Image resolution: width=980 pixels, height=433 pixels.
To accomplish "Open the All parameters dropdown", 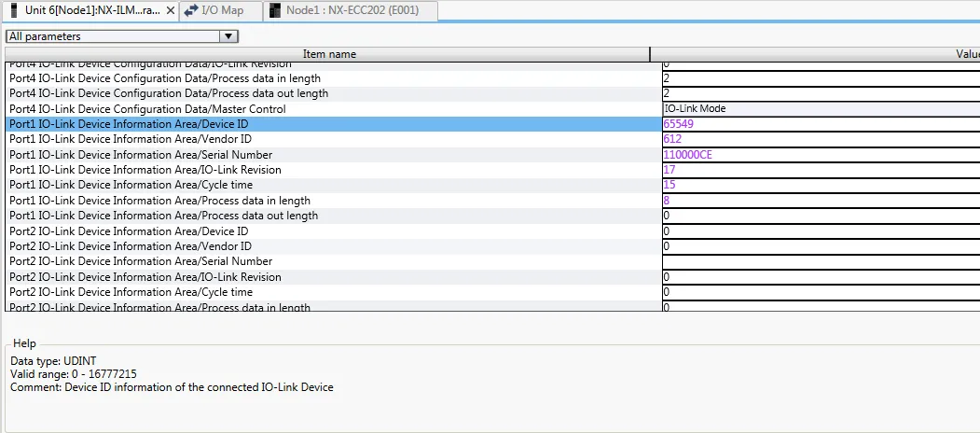I will tap(228, 36).
